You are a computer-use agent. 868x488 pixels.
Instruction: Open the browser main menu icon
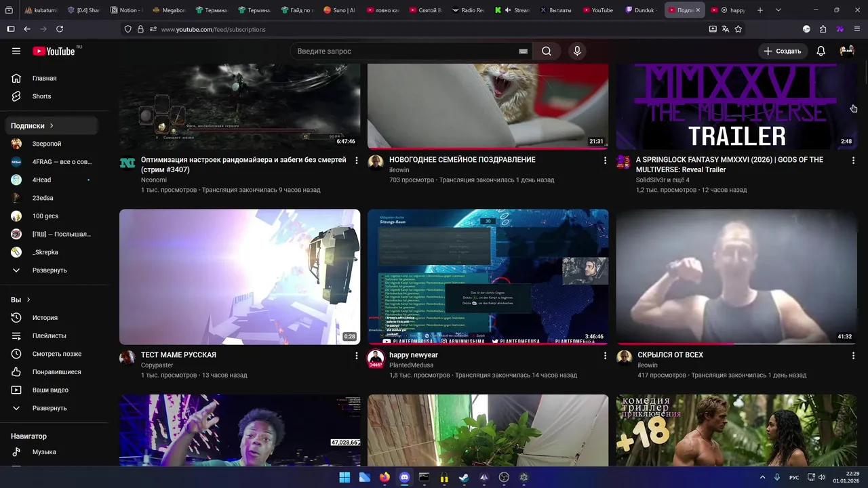(857, 29)
